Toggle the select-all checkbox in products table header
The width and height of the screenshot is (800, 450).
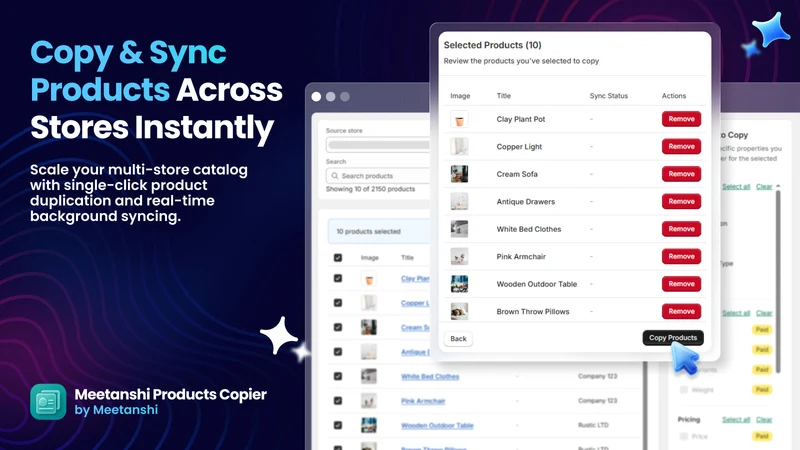pyautogui.click(x=338, y=258)
